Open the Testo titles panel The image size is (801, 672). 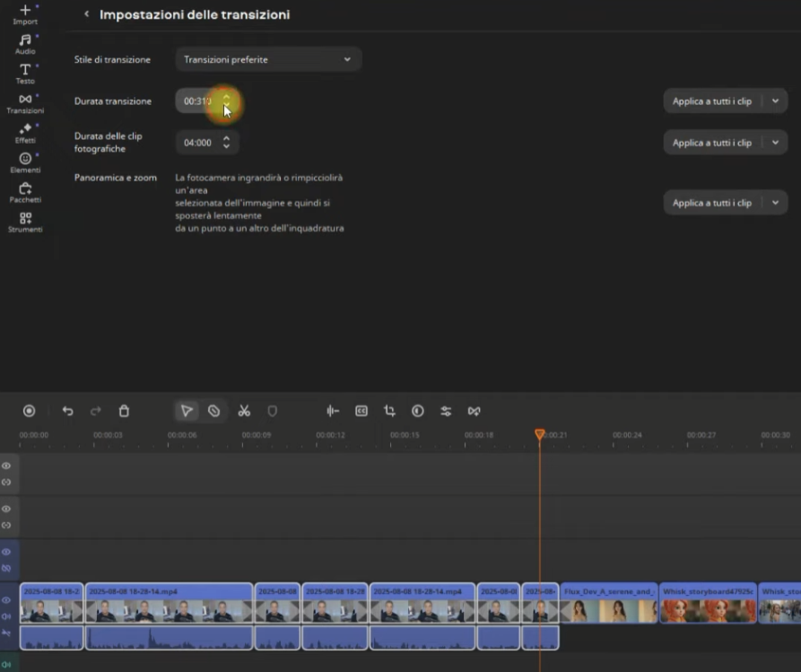[x=25, y=74]
